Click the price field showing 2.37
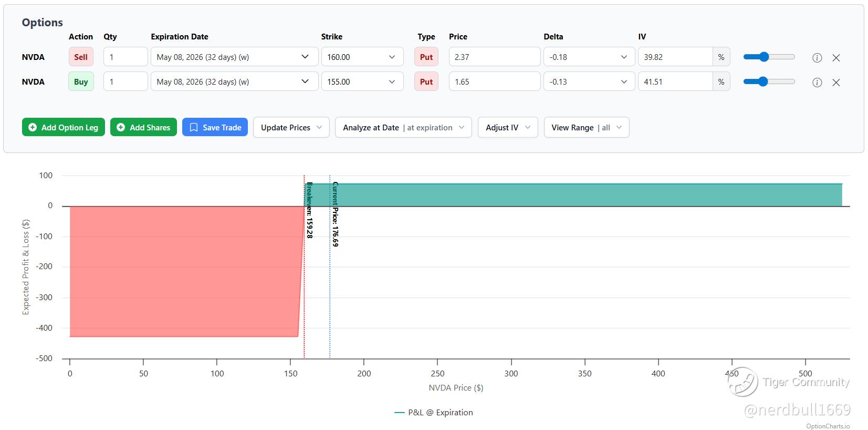The width and height of the screenshot is (868, 430). pos(495,57)
